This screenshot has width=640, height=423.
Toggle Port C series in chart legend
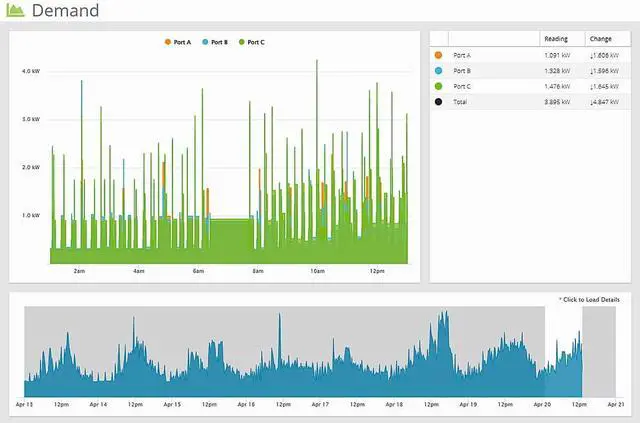252,42
